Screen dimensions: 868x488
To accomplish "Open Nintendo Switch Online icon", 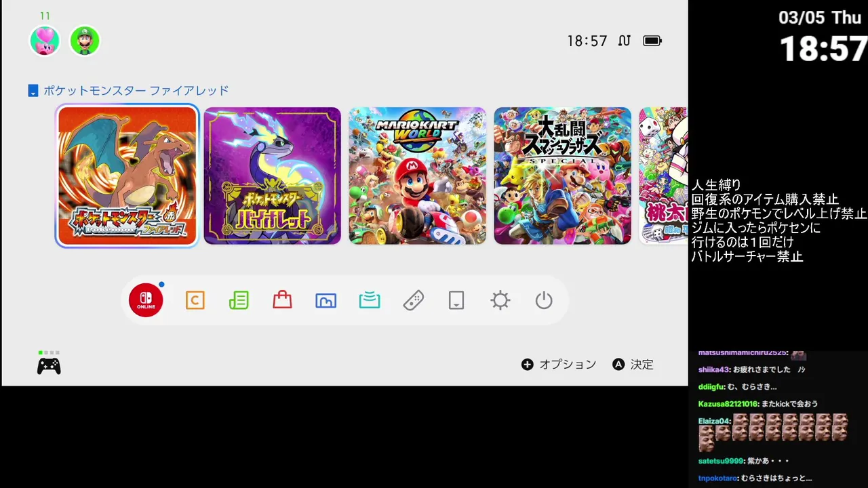I will [x=146, y=300].
